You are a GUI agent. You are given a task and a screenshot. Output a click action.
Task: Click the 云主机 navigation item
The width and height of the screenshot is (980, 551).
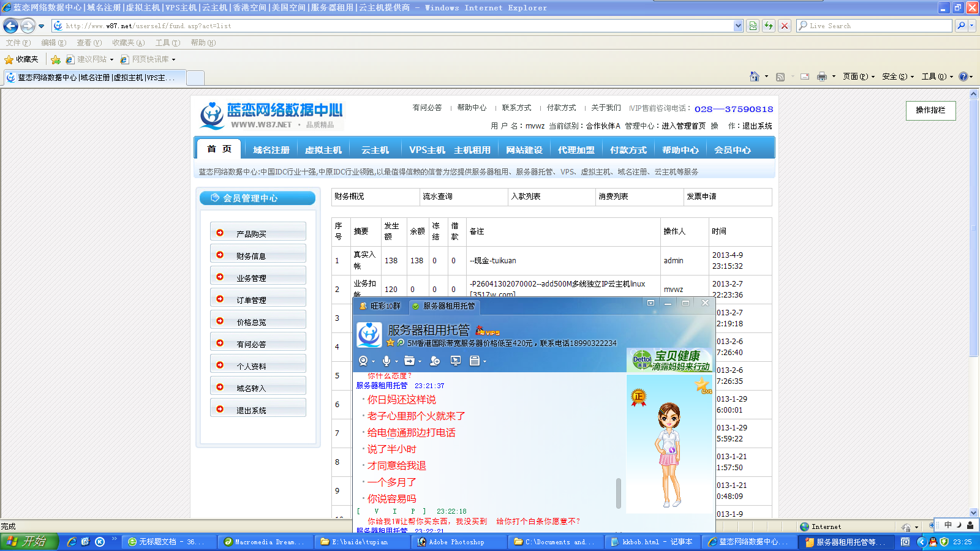(x=375, y=150)
